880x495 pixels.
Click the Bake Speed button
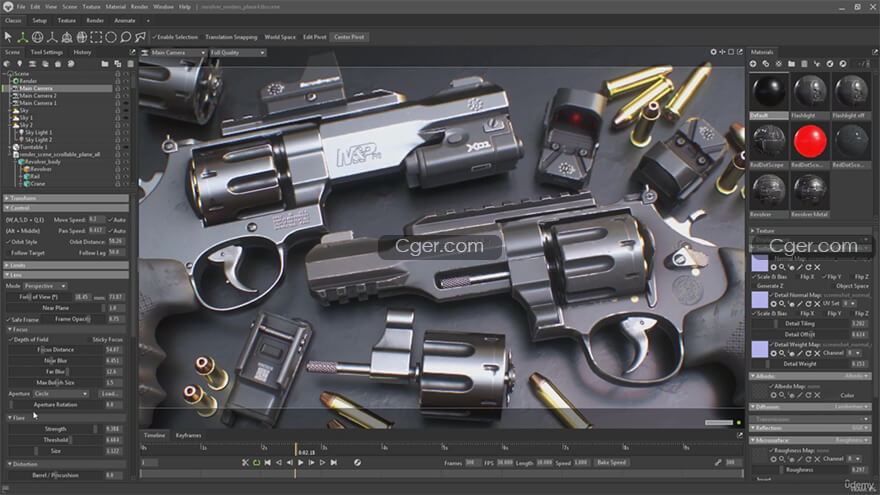pyautogui.click(x=611, y=462)
